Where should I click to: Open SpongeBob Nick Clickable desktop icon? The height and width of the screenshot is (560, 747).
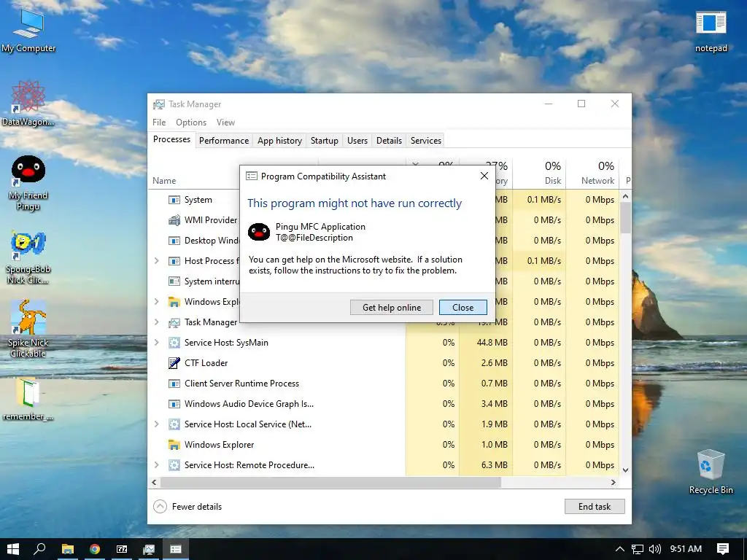tap(28, 257)
